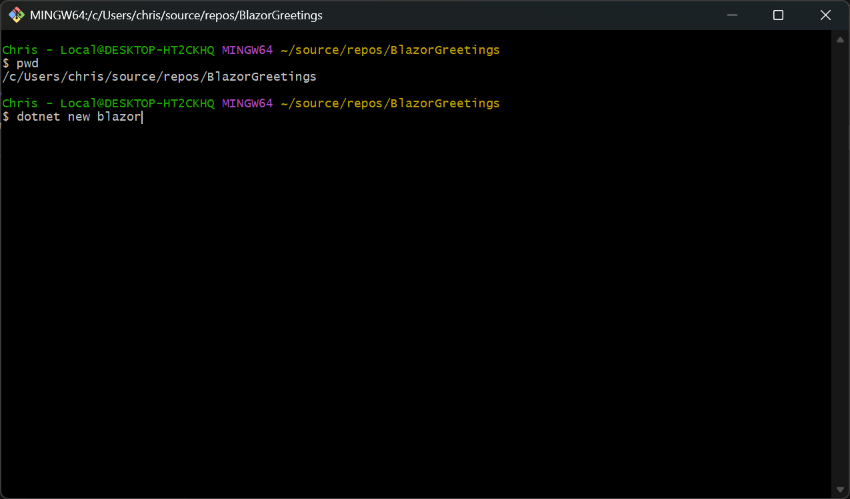Click the word 'dotnet' in current command
Viewport: 850px width, 499px height.
[38, 117]
